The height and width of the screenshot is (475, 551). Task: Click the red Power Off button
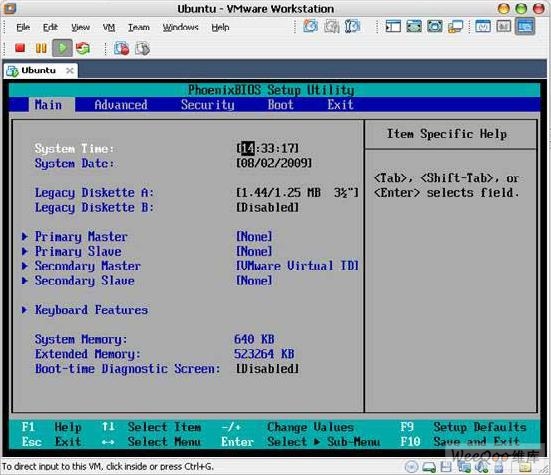(x=20, y=48)
